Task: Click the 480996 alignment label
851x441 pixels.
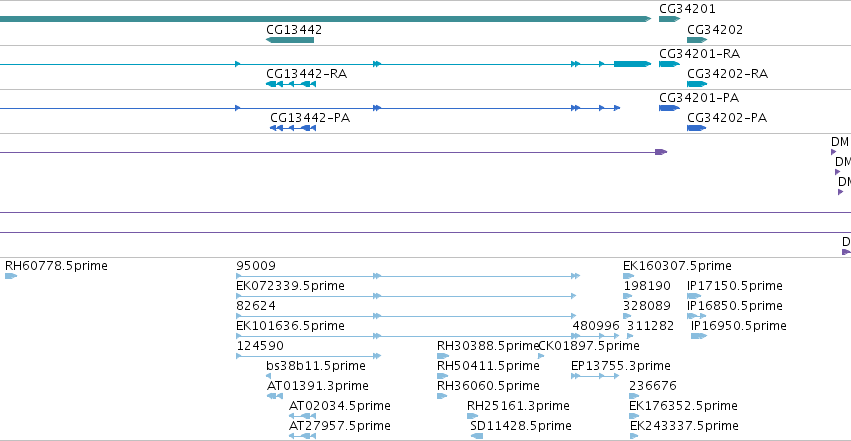Action: coord(596,326)
